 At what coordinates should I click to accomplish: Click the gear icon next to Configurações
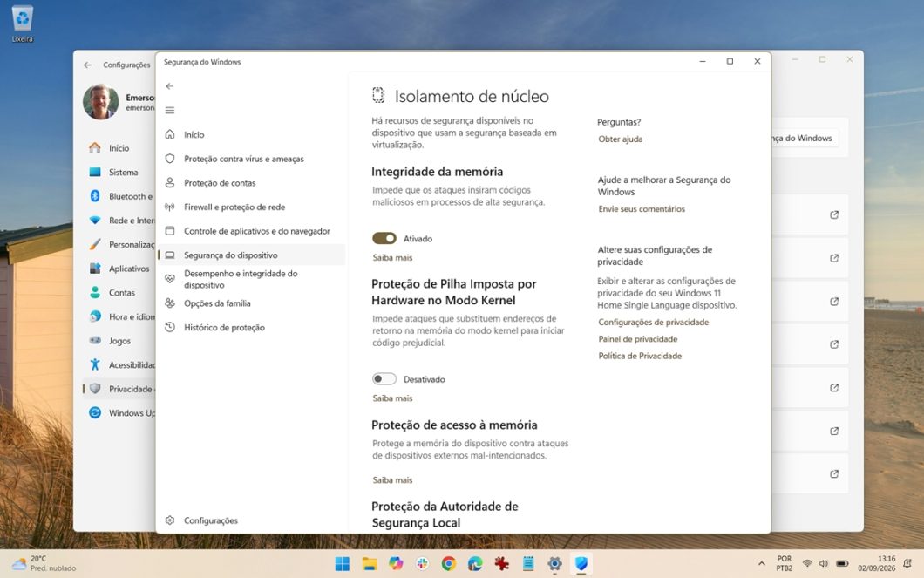click(170, 520)
